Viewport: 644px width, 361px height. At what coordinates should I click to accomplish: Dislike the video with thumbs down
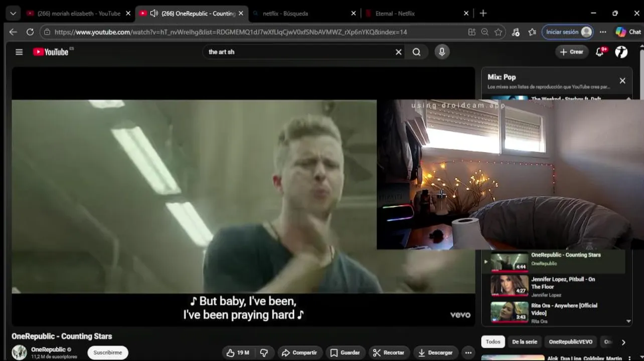[x=264, y=352]
